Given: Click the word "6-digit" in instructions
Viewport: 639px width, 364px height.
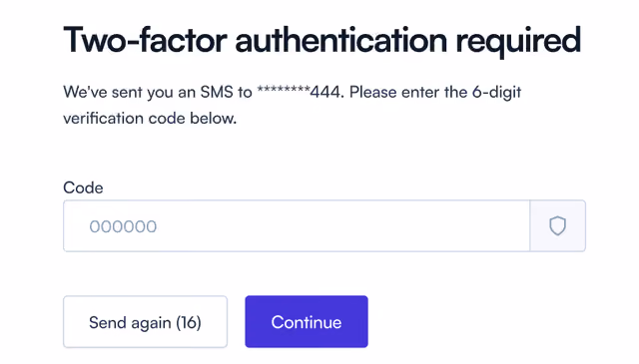Looking at the screenshot, I should pyautogui.click(x=497, y=93).
